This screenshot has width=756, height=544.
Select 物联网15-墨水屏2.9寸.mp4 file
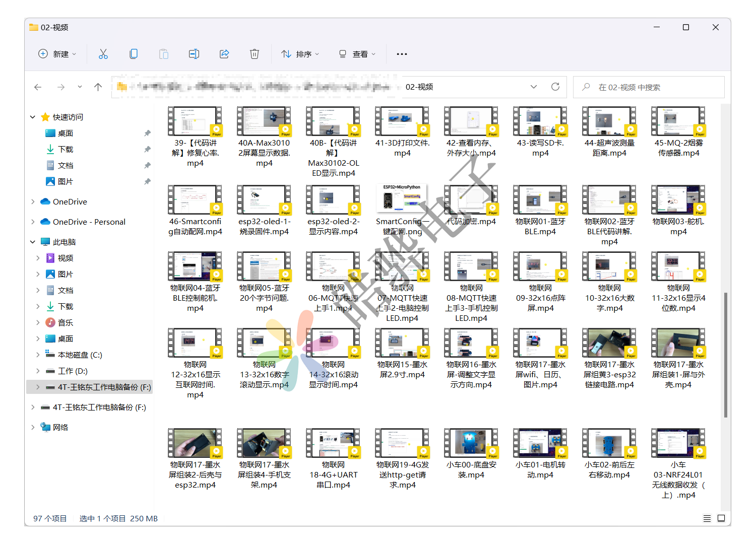tap(402, 354)
